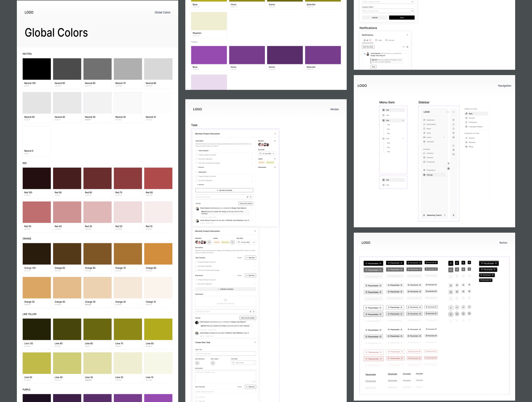The image size is (532, 402).
Task: Tick the Pitch Deck Presentation Design checkbox
Action: click(x=197, y=163)
